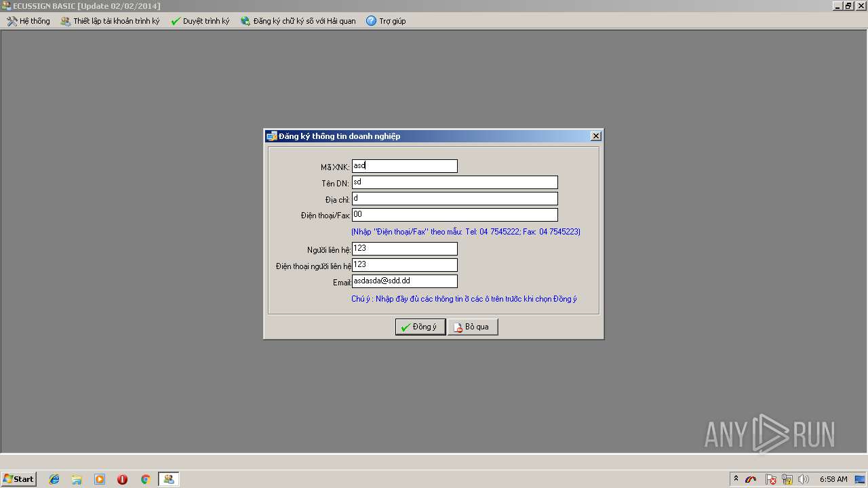The height and width of the screenshot is (488, 868).
Task: Click the Người liên hệ input field
Action: (405, 249)
